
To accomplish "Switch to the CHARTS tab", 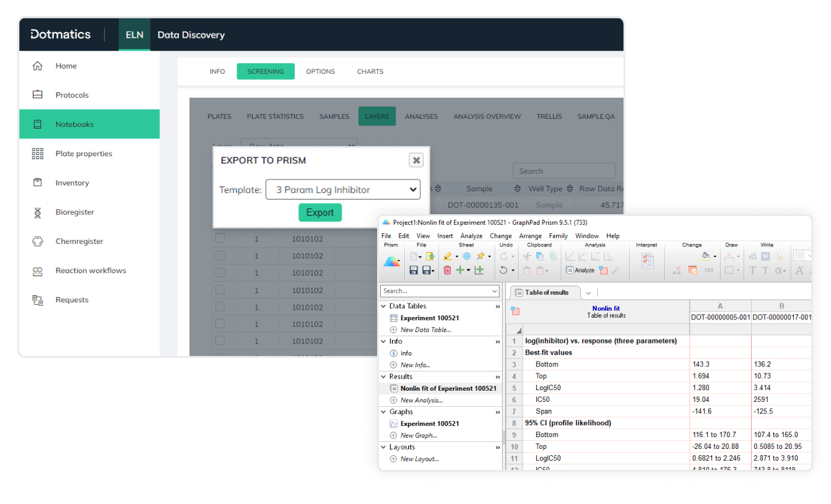I will (x=370, y=71).
